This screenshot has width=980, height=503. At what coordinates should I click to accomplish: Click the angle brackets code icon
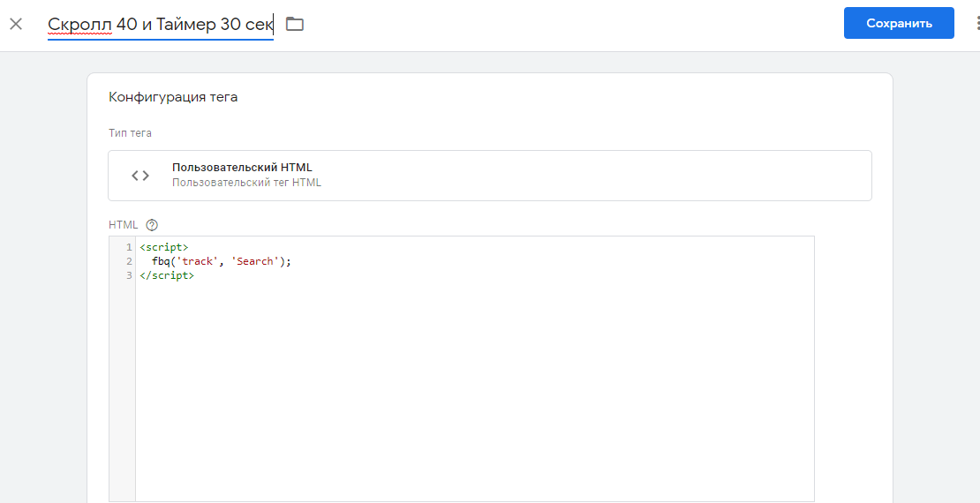point(140,176)
